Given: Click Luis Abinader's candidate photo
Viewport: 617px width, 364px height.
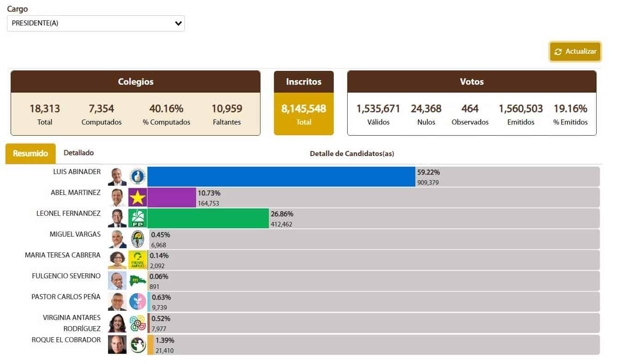Looking at the screenshot, I should pos(117,176).
